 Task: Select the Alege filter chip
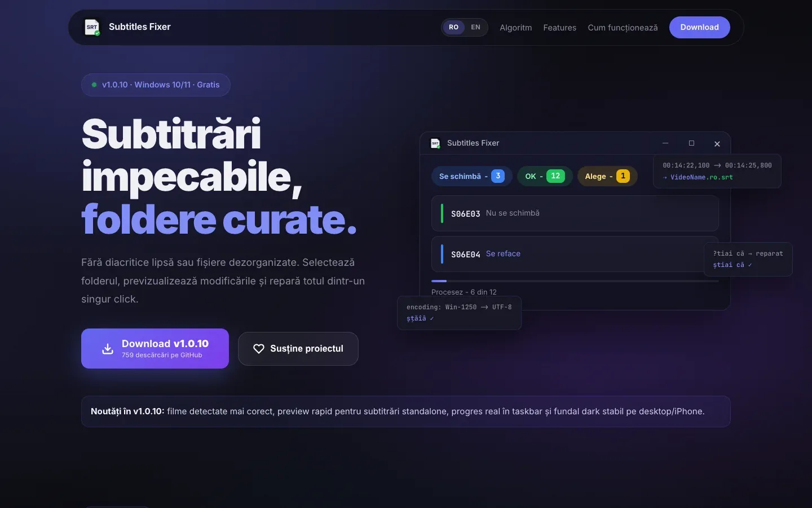[x=607, y=176]
